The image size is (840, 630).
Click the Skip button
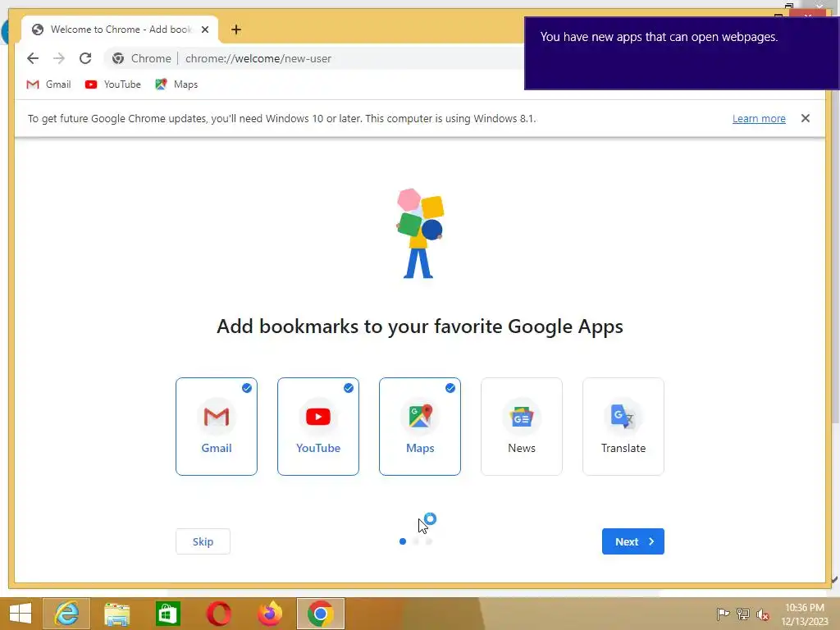[203, 541]
